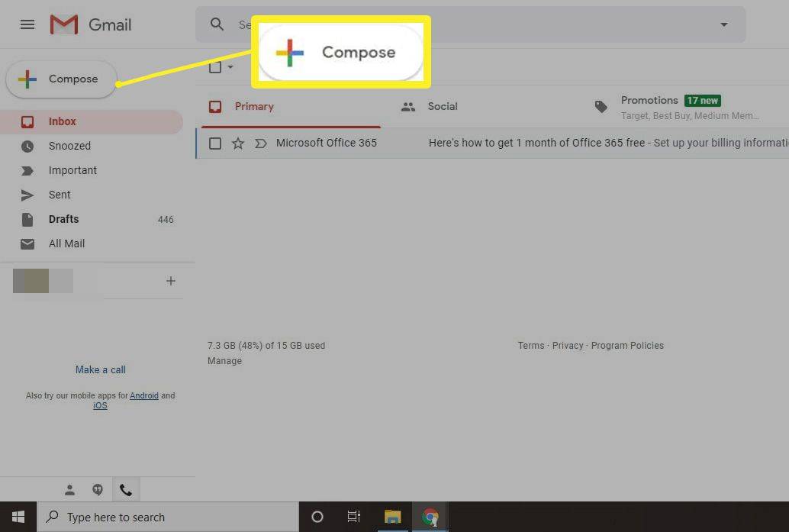Screen dimensions: 789x532
Task: Click the search magnifier icon
Action: click(217, 24)
